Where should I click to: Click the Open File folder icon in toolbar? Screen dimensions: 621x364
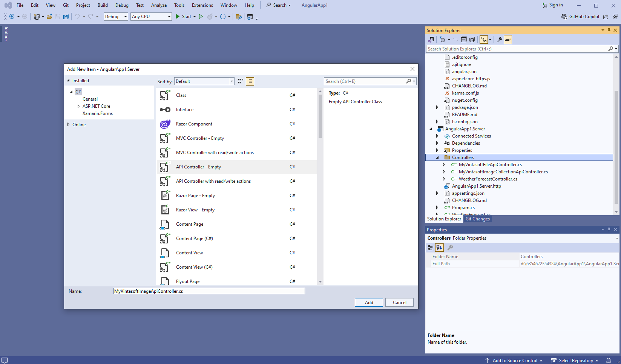[x=49, y=17]
